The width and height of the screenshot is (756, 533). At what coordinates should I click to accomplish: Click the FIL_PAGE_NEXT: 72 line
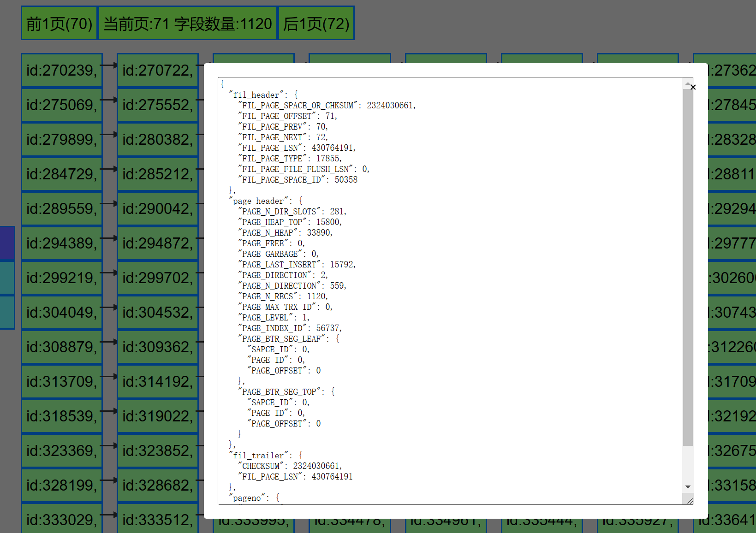click(283, 137)
